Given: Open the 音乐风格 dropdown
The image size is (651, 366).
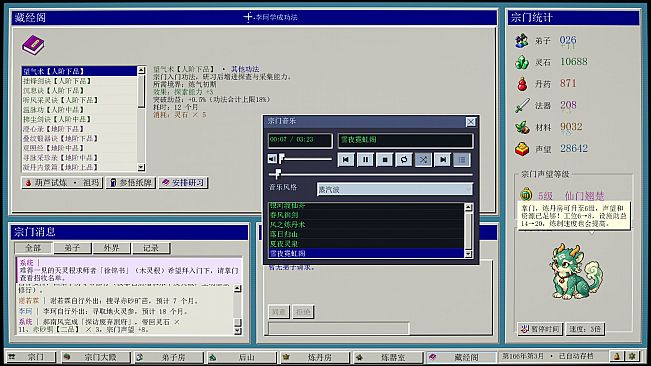Looking at the screenshot, I should [x=394, y=190].
